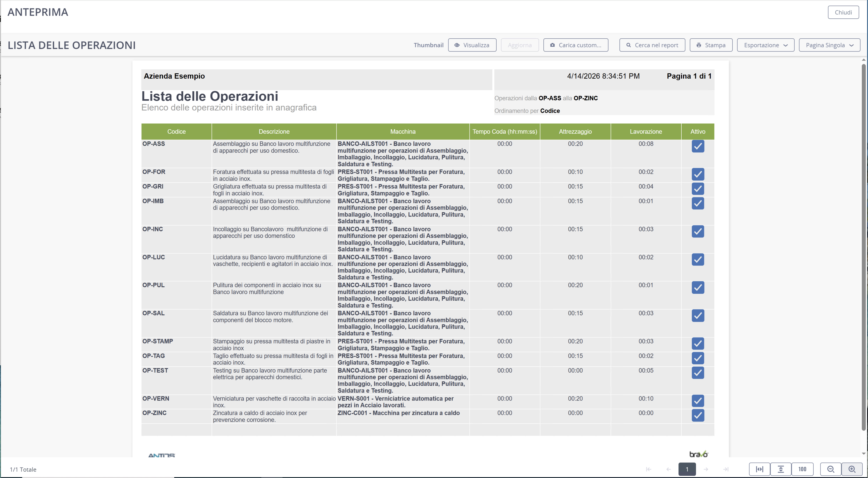Go to next page arrow
The image size is (868, 478).
point(706,469)
